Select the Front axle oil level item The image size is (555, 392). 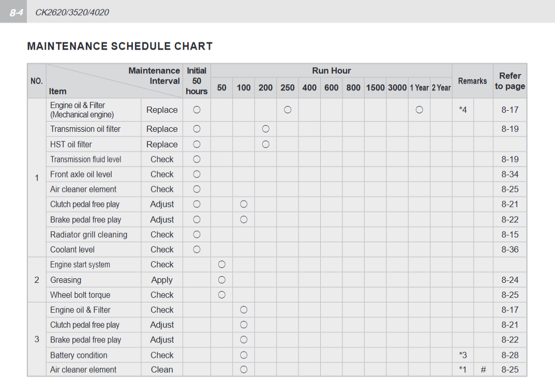point(81,174)
